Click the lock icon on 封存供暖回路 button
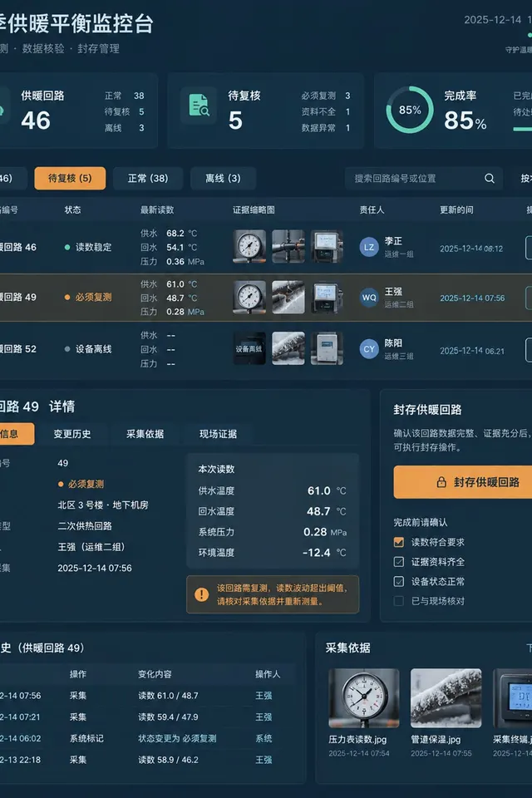The height and width of the screenshot is (798, 532). click(441, 482)
